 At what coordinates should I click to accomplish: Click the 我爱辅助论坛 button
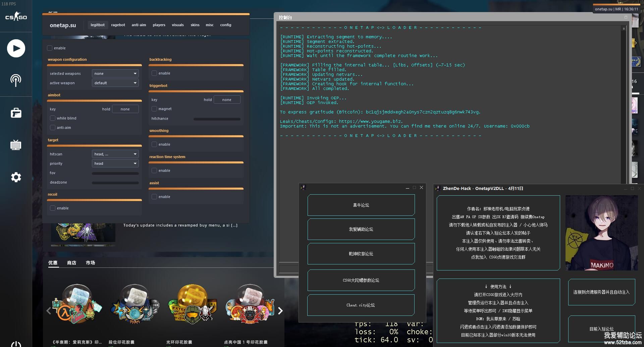361,229
